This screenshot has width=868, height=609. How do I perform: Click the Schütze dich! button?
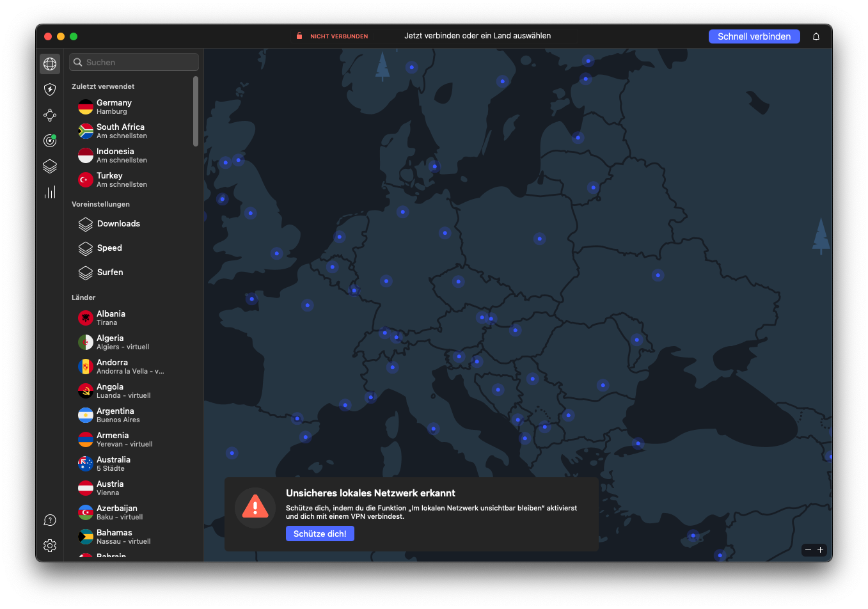[x=320, y=534]
